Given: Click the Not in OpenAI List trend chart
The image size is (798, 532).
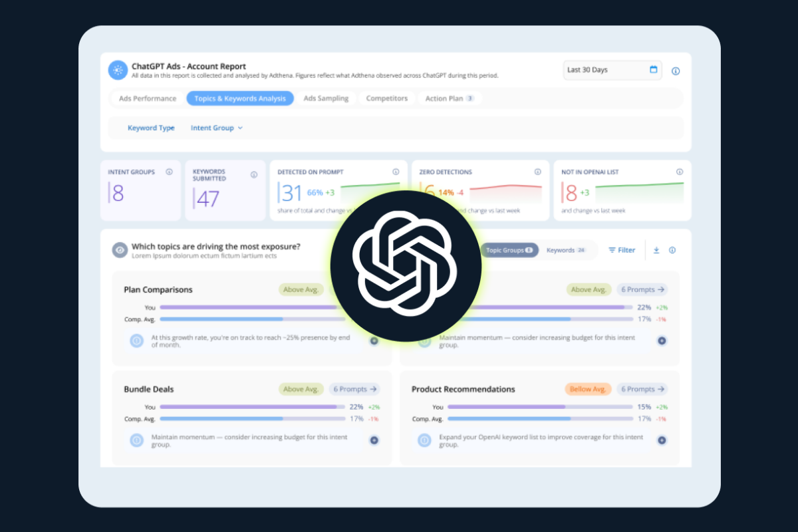Looking at the screenshot, I should (639, 192).
